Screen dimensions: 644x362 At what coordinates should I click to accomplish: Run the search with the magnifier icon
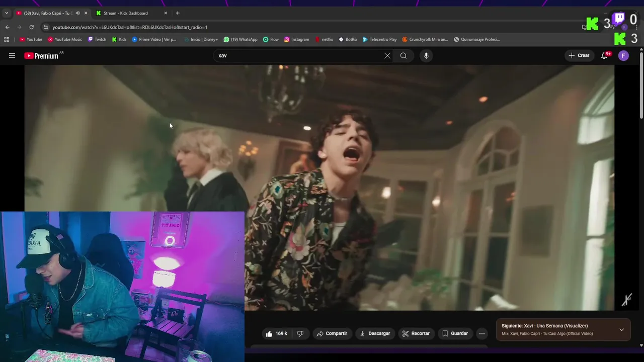[404, 56]
